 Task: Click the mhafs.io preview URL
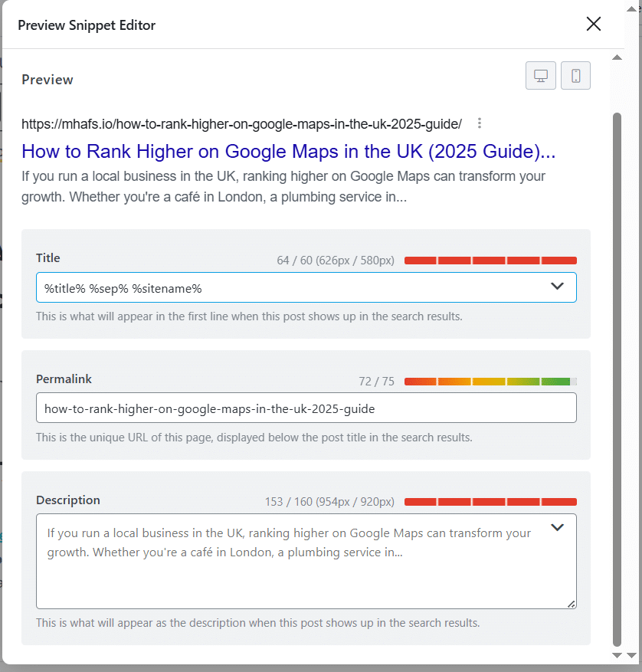click(x=241, y=123)
